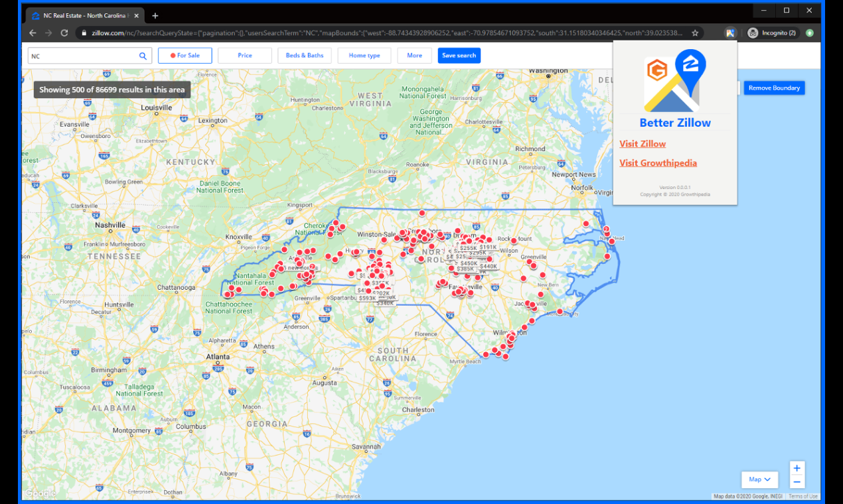
Task: Open a new browser tab with plus icon
Action: (x=155, y=15)
